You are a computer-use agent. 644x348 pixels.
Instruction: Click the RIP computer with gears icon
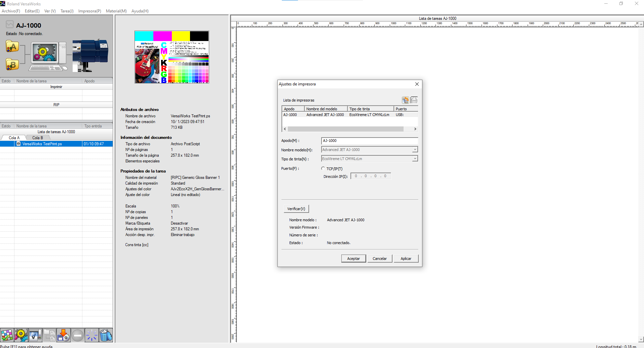(48, 56)
